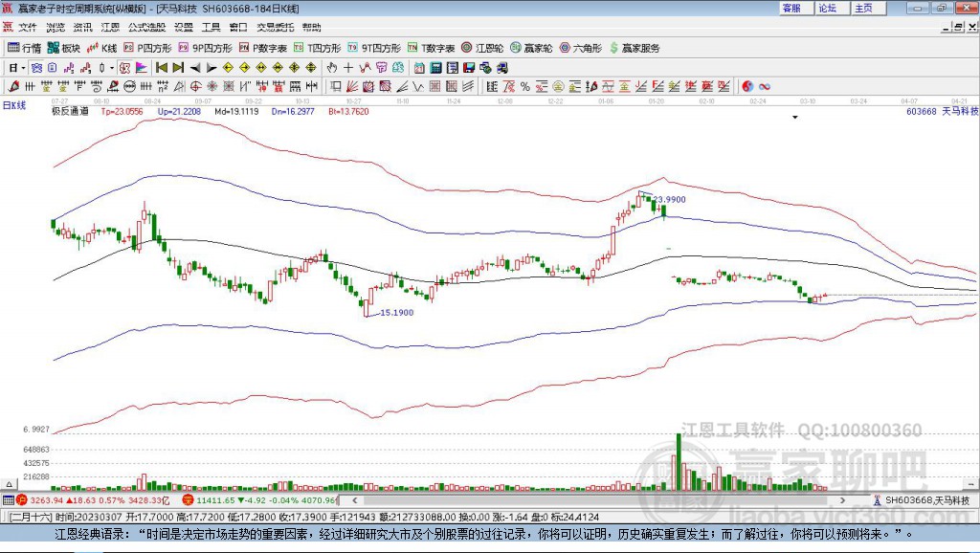Select the hand pan tool
980x553 pixels.
point(331,68)
